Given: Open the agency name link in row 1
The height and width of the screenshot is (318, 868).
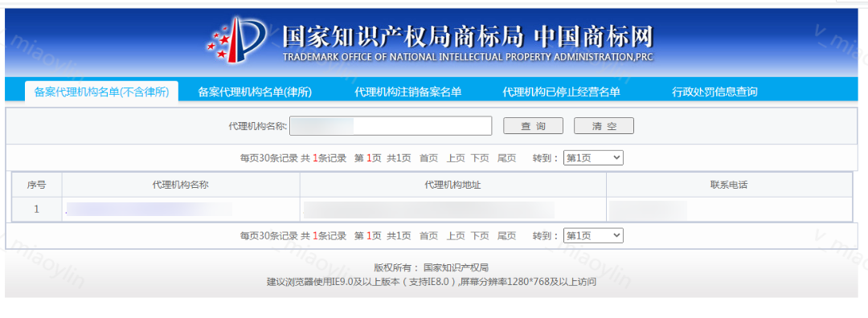Looking at the screenshot, I should click(x=149, y=210).
